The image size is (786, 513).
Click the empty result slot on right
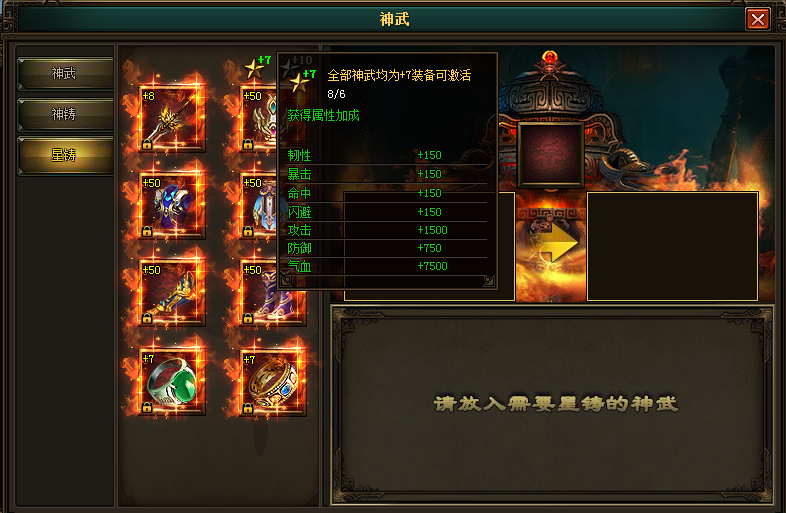pos(672,246)
